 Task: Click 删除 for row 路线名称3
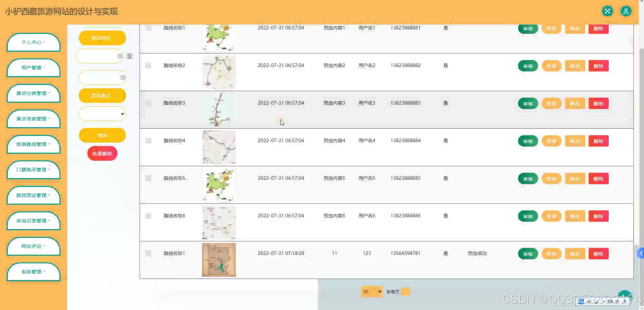[598, 104]
